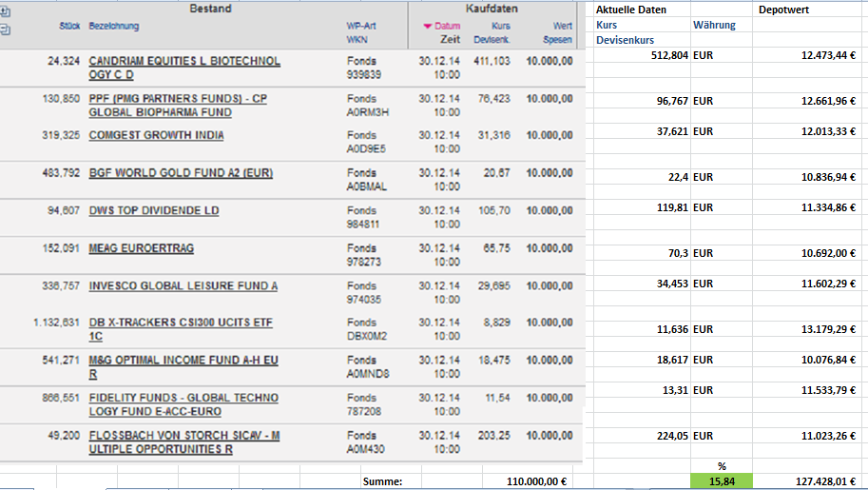Click the Wert column header

pyautogui.click(x=563, y=26)
